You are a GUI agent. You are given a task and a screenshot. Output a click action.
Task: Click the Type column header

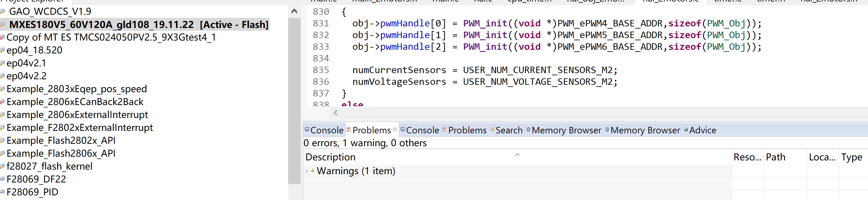coord(851,157)
